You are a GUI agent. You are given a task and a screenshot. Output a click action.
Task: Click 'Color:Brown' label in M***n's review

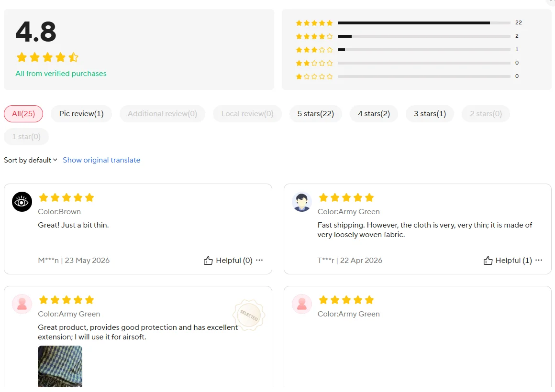59,212
